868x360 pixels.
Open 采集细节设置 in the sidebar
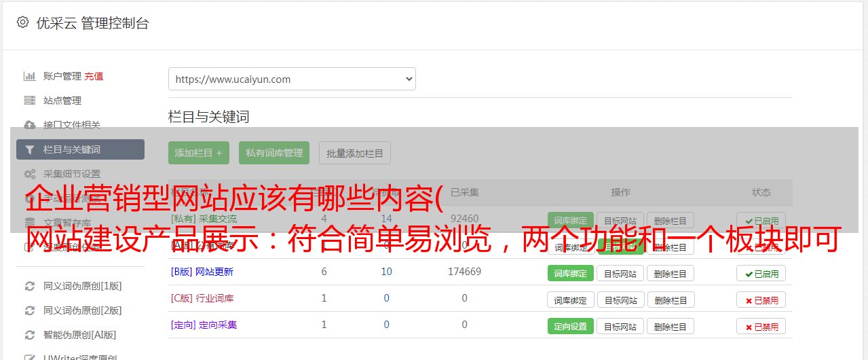click(72, 174)
